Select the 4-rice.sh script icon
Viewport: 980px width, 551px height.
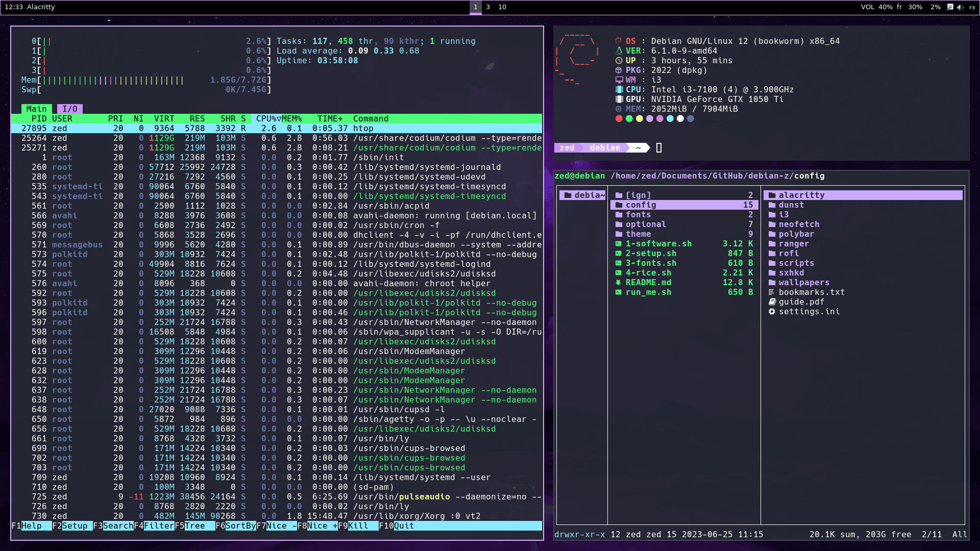(x=619, y=272)
